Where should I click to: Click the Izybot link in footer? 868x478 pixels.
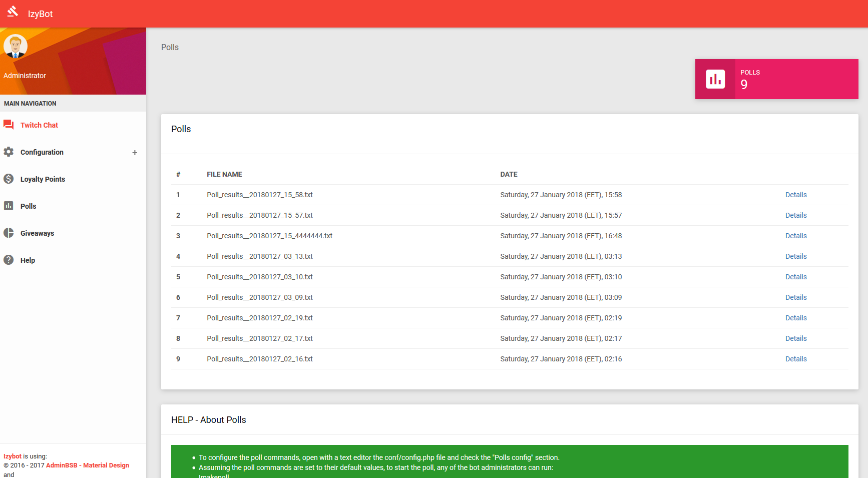13,456
